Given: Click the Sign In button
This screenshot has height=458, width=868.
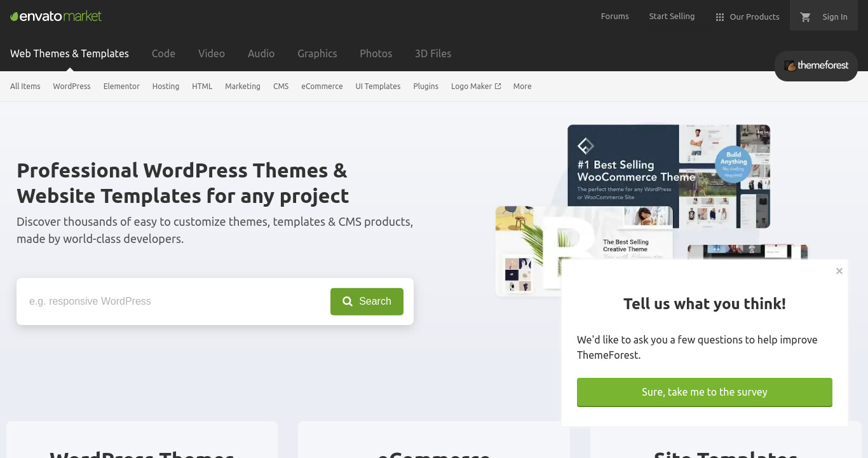Looking at the screenshot, I should click(x=835, y=17).
